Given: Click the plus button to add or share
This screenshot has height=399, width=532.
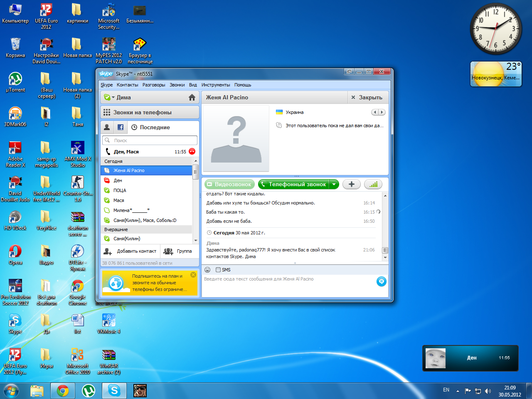Looking at the screenshot, I should pyautogui.click(x=351, y=184).
